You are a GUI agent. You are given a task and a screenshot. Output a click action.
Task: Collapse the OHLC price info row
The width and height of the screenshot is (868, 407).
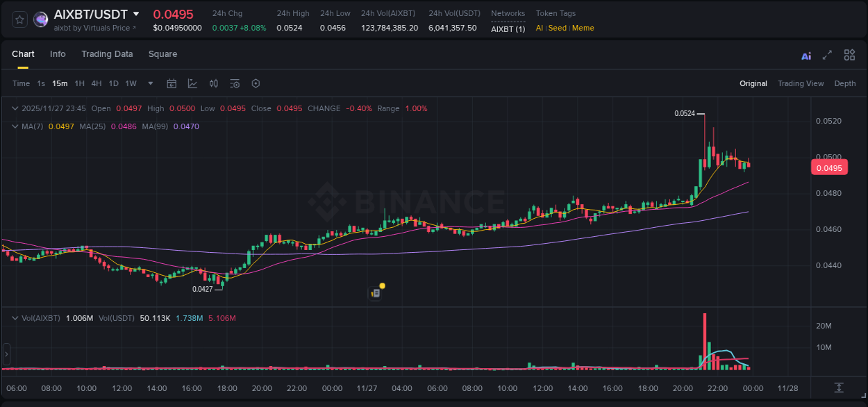pyautogui.click(x=15, y=108)
